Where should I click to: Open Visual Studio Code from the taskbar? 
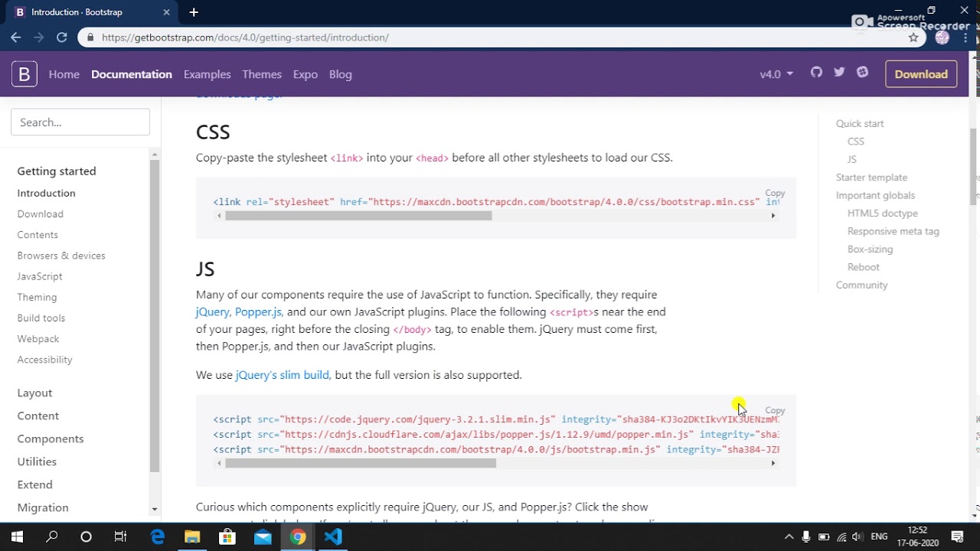click(333, 537)
